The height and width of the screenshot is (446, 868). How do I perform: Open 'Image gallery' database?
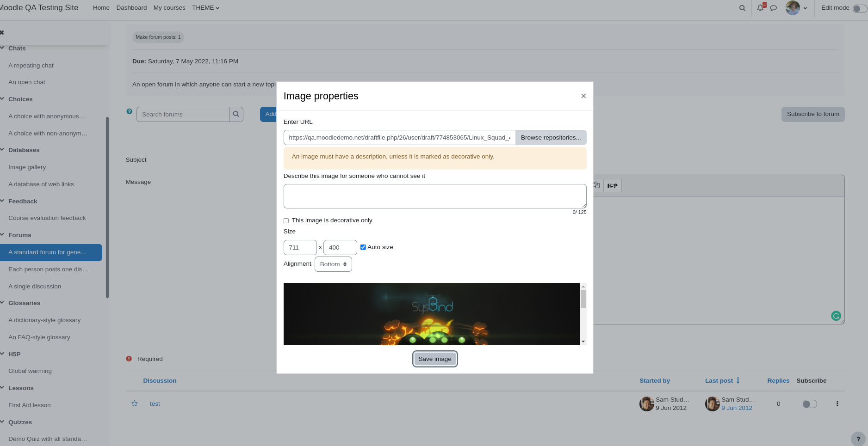click(x=27, y=167)
